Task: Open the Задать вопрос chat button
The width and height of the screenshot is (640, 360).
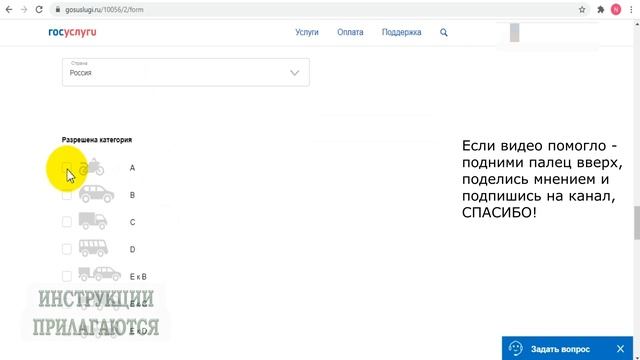Action: coord(567,349)
